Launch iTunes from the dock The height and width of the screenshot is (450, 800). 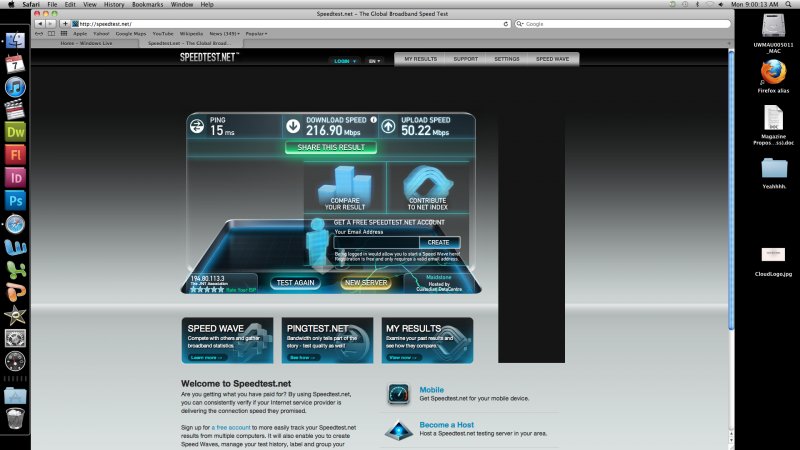click(x=15, y=87)
